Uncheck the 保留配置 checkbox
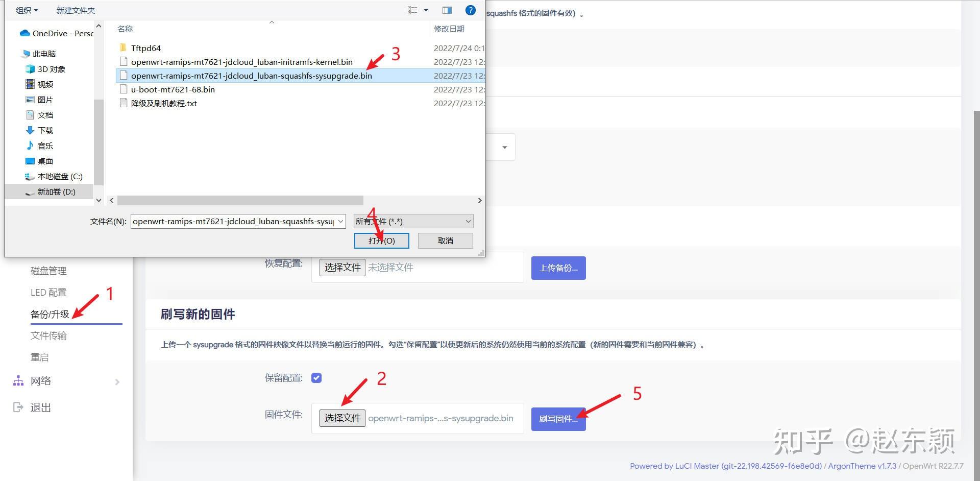The image size is (980, 481). tap(316, 378)
